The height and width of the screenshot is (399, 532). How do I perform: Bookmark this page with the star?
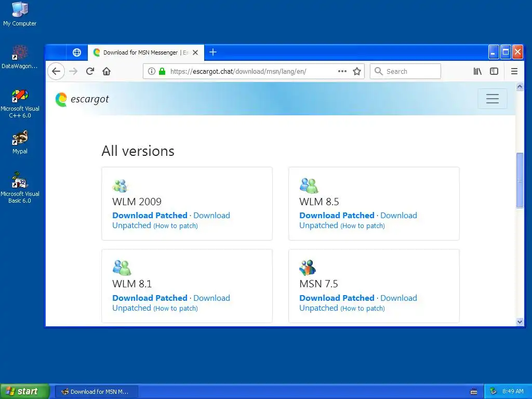(356, 71)
